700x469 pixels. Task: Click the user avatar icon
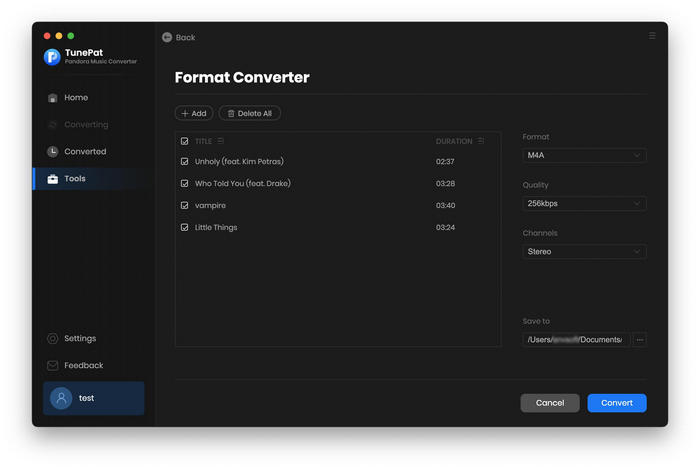click(x=61, y=398)
